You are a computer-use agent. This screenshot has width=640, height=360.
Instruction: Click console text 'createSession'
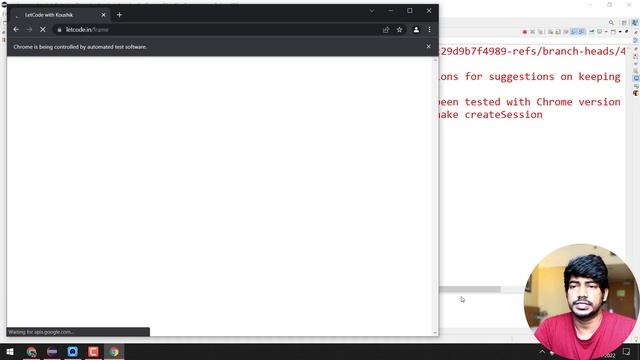504,115
